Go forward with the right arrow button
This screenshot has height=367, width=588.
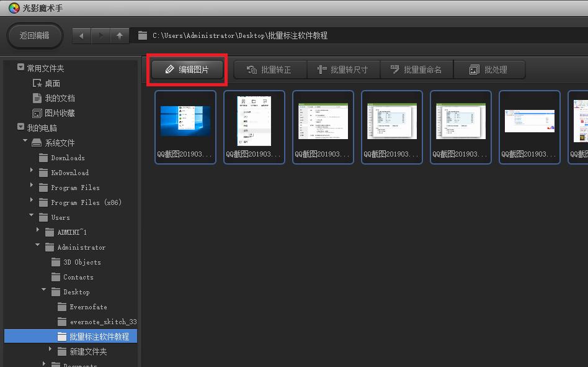tap(100, 35)
